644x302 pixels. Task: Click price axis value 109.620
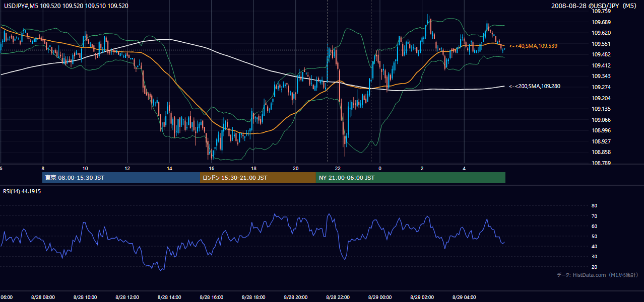601,33
